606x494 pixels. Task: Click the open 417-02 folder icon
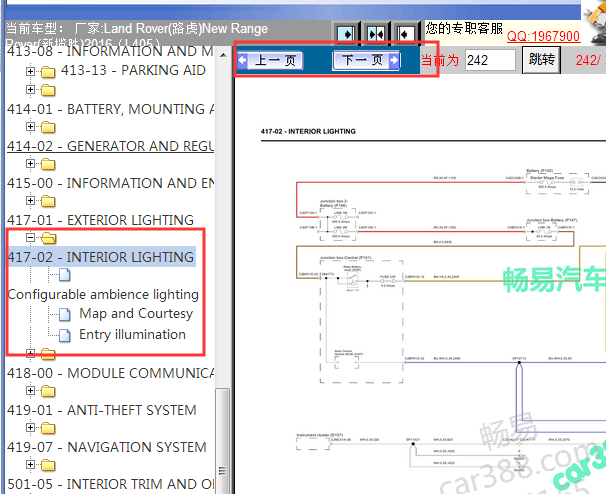click(x=48, y=238)
